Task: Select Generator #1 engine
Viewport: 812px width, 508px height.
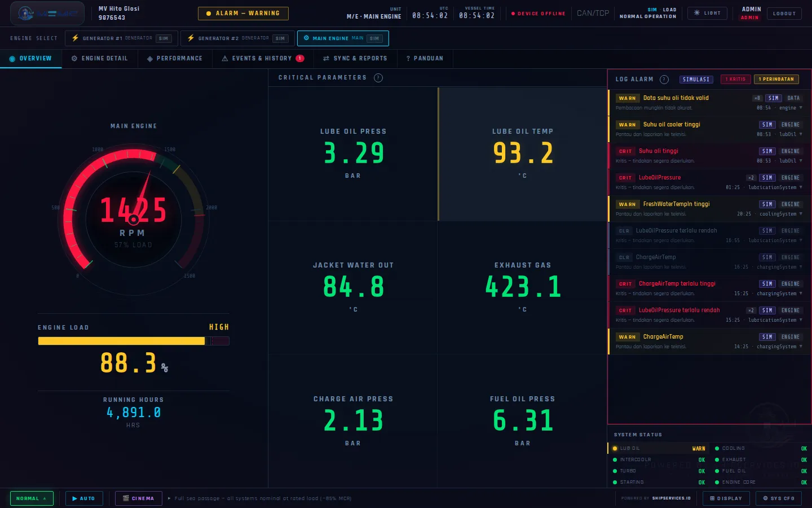Action: 122,38
